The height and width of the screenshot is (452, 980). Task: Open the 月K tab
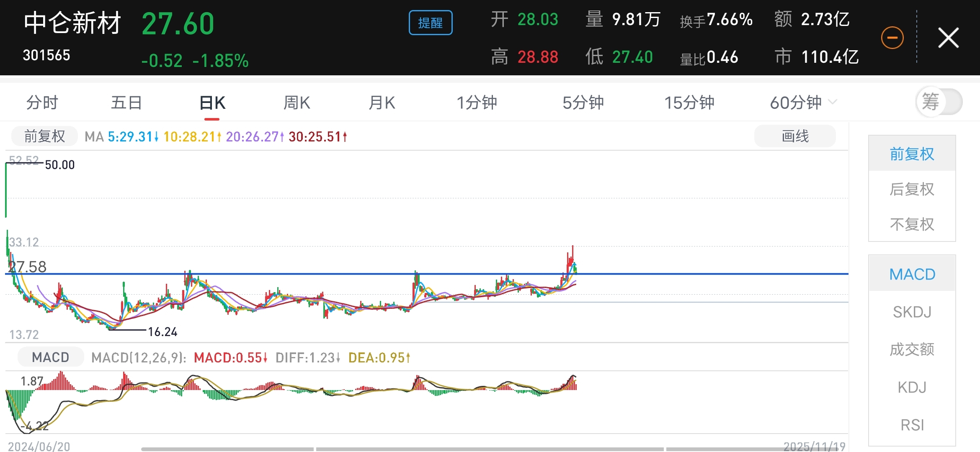382,102
